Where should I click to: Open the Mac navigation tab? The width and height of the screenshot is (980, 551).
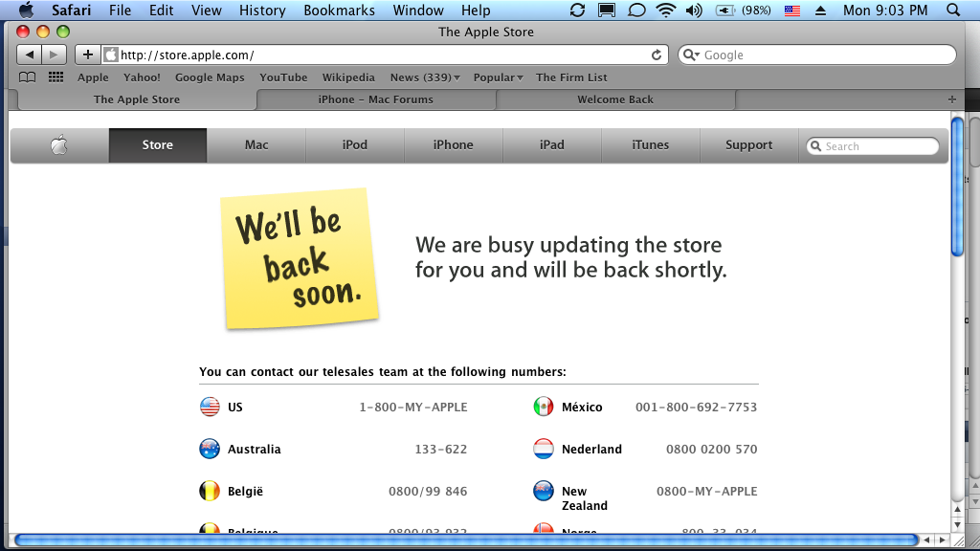[256, 145]
